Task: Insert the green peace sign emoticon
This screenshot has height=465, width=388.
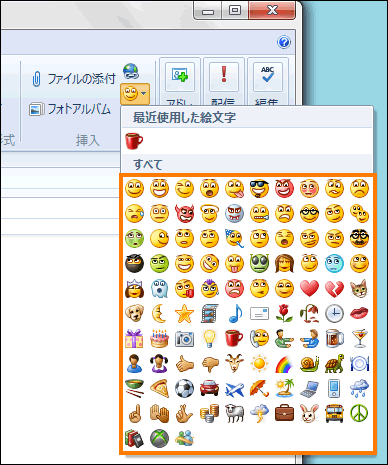Action: point(359,413)
